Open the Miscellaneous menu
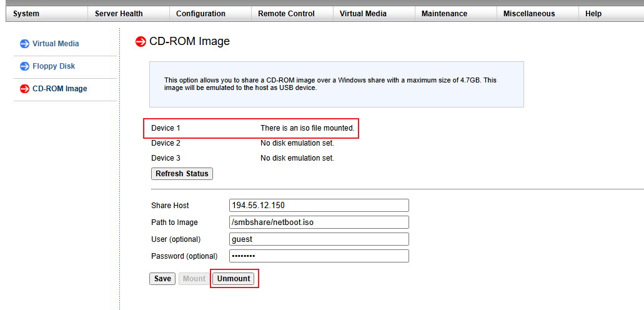The height and width of the screenshot is (310, 644). pos(529,14)
